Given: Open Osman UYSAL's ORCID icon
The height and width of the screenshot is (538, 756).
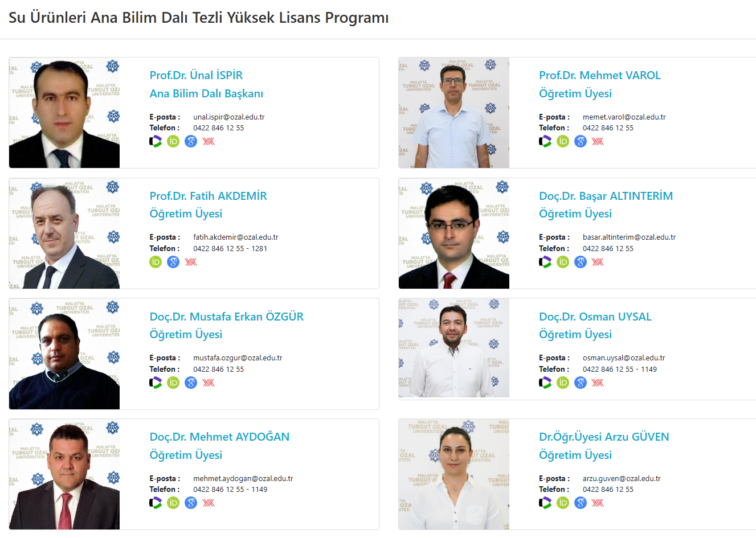Looking at the screenshot, I should [563, 383].
